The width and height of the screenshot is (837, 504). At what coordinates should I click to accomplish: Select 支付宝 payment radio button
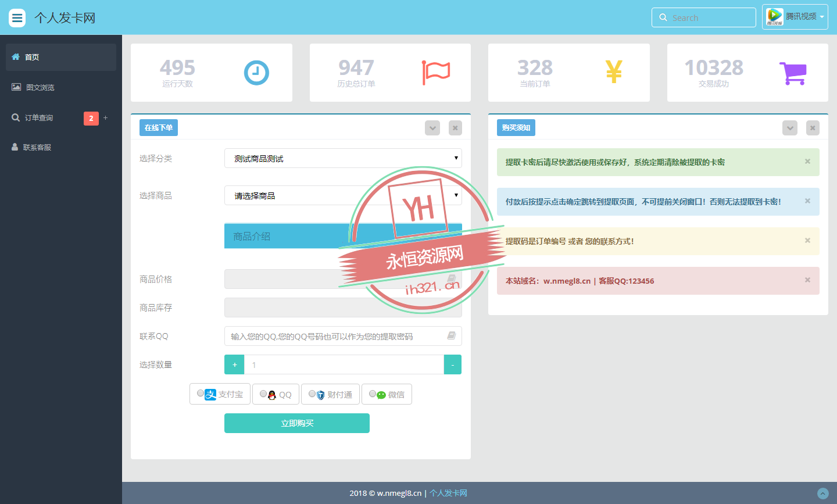201,394
